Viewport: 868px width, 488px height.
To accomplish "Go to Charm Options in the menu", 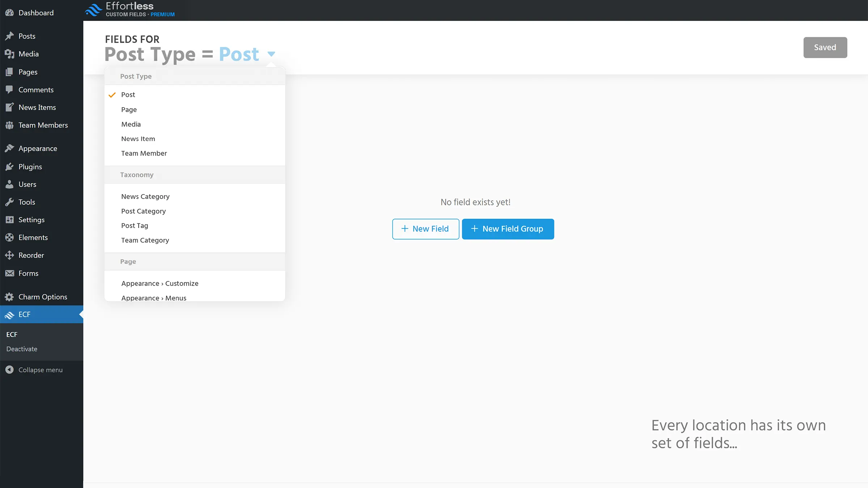I will point(43,296).
